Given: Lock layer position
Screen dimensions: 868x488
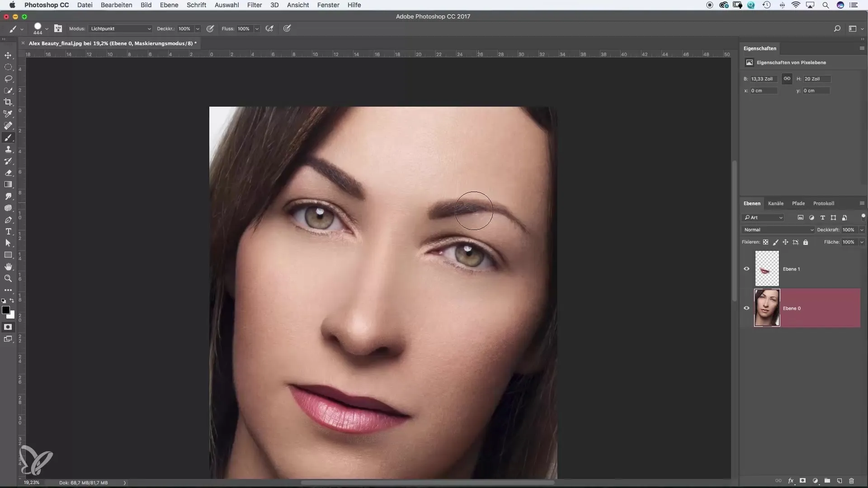Looking at the screenshot, I should [786, 242].
